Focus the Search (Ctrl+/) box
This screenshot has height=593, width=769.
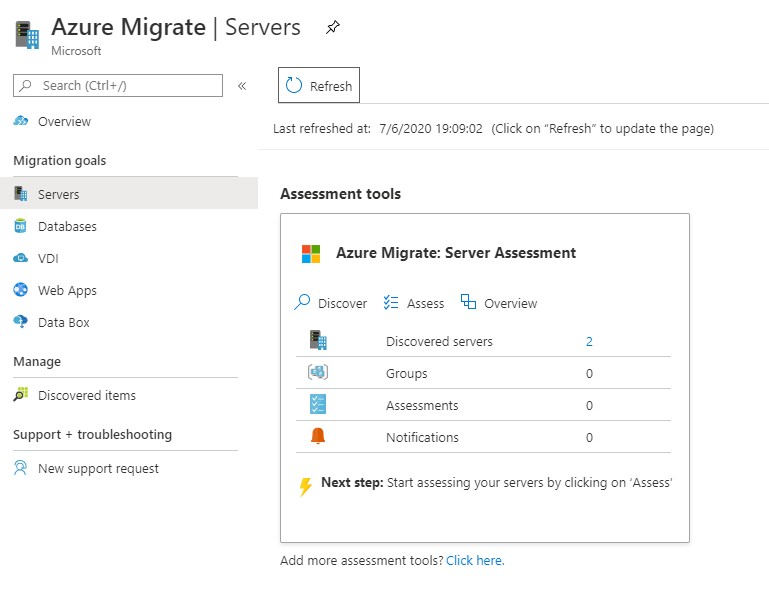point(118,85)
